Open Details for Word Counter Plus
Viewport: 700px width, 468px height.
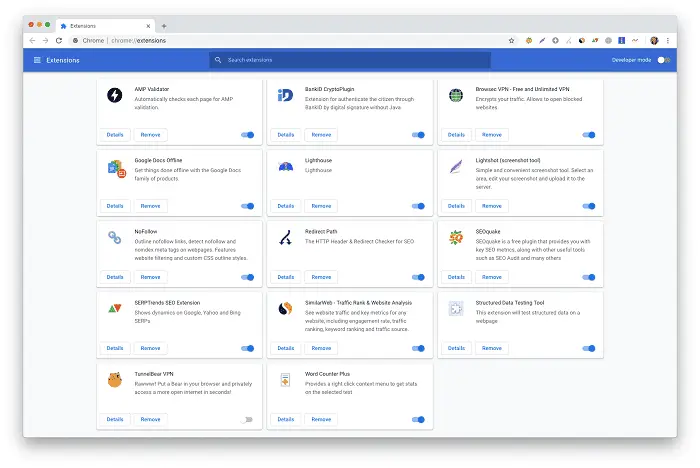click(x=286, y=419)
